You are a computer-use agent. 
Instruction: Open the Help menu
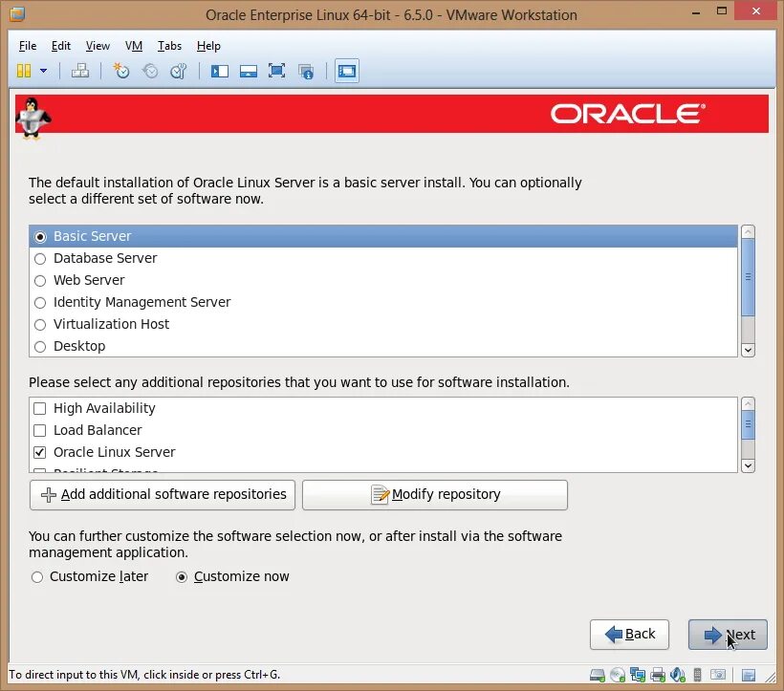[208, 46]
